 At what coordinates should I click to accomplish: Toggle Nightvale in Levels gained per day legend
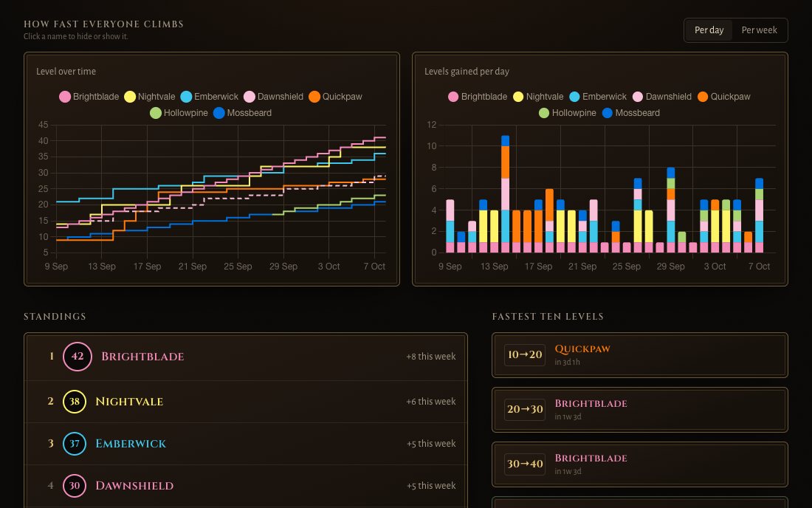(538, 97)
